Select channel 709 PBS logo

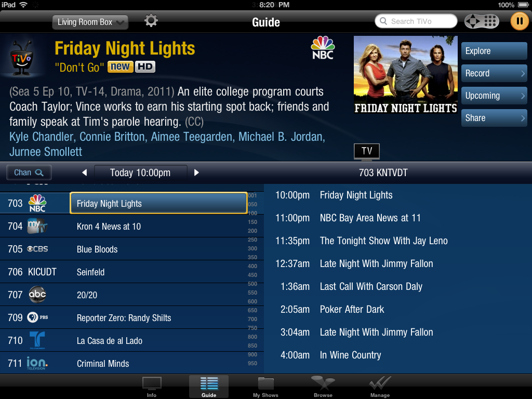tap(37, 317)
